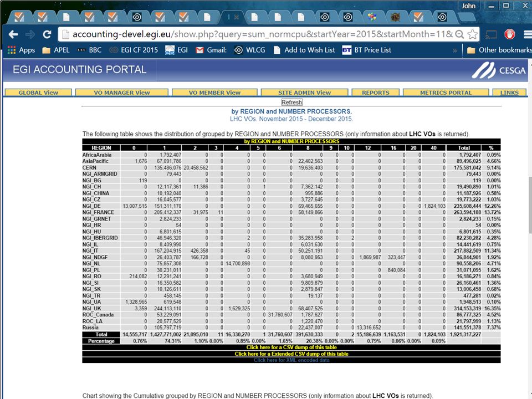This screenshot has width=532, height=399.
Task: Open the BT Price List bookmark
Action: point(367,50)
